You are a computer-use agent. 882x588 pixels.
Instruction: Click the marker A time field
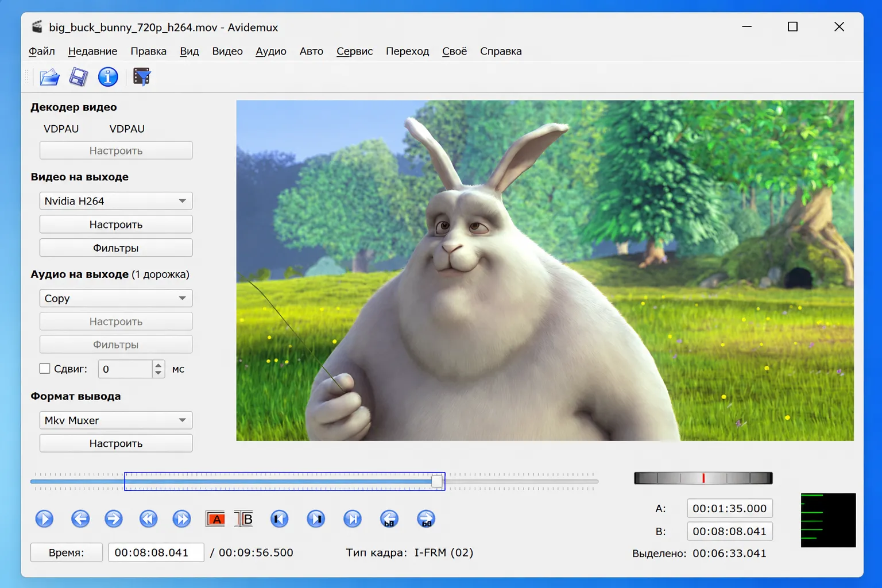(x=730, y=508)
